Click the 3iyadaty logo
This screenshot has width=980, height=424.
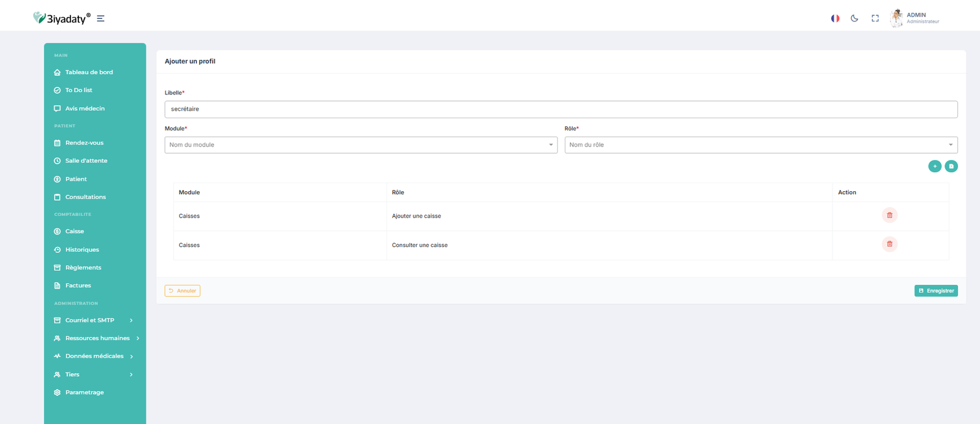(x=62, y=18)
